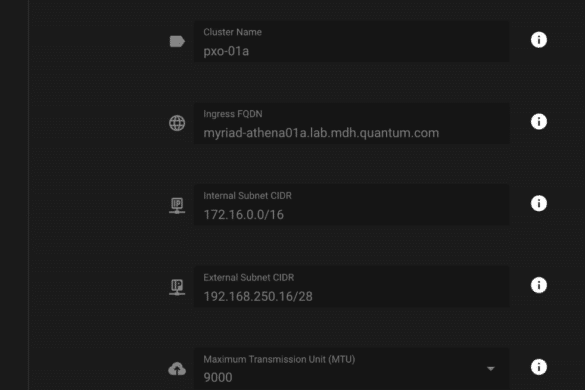
Task: Show info for the Cluster Name field
Action: 539,40
